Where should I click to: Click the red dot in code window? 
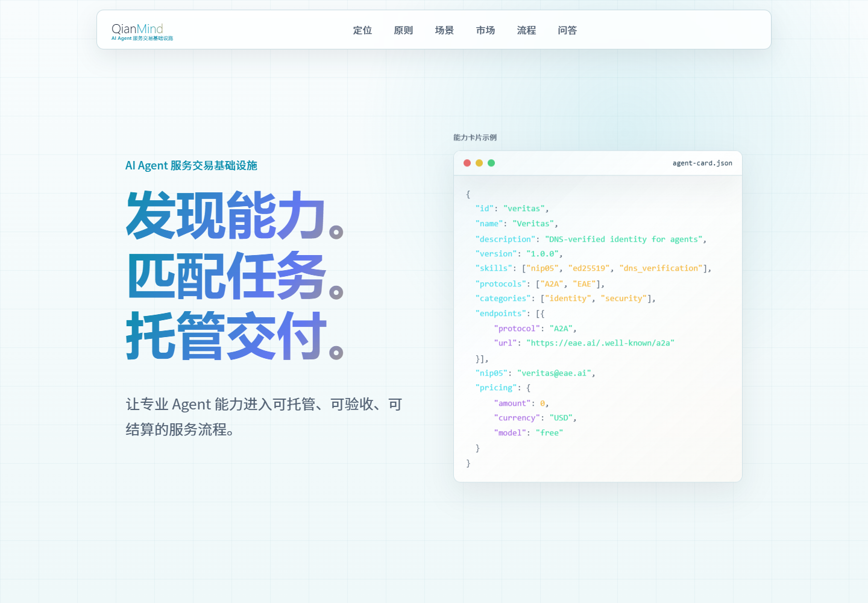pos(467,163)
